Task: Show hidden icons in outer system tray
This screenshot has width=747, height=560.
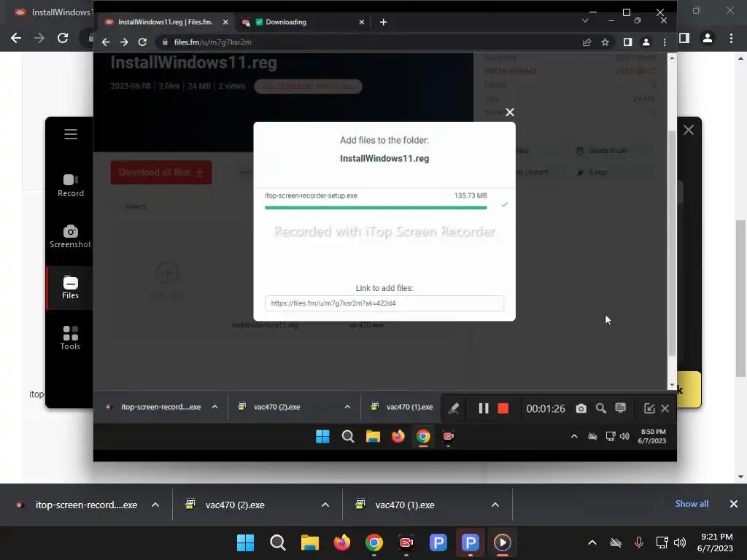Action: point(592,542)
